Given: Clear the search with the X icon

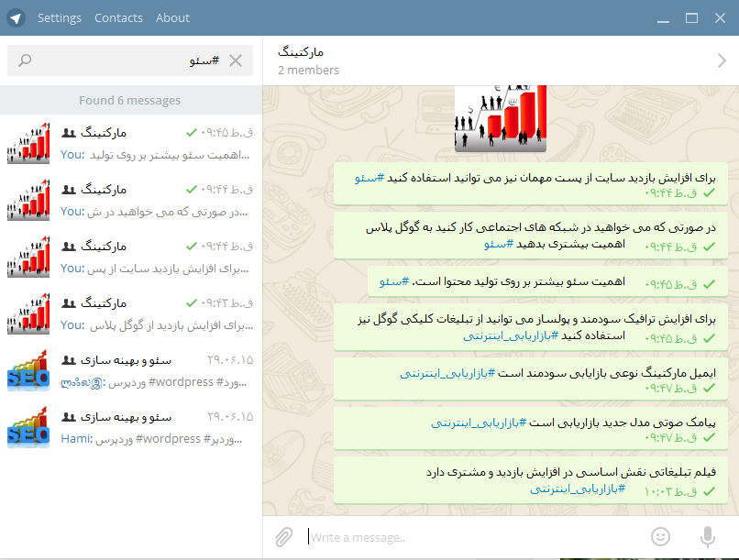Looking at the screenshot, I should click(236, 60).
